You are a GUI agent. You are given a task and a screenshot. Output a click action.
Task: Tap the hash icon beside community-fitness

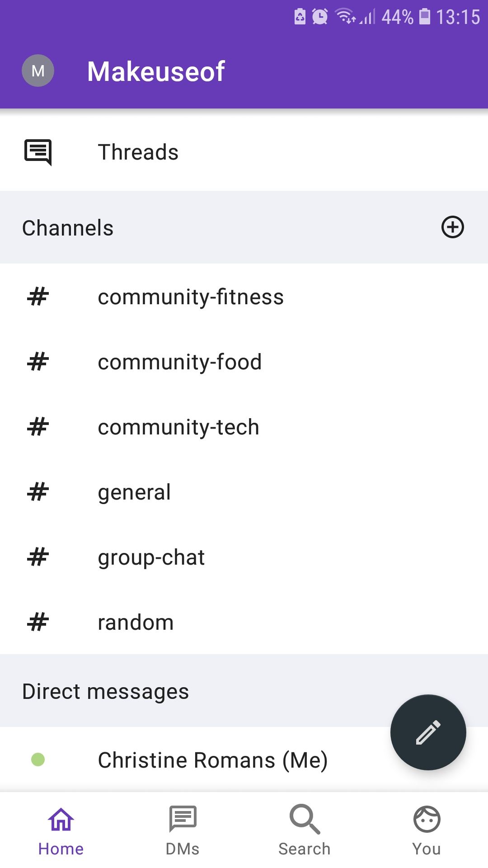38,297
